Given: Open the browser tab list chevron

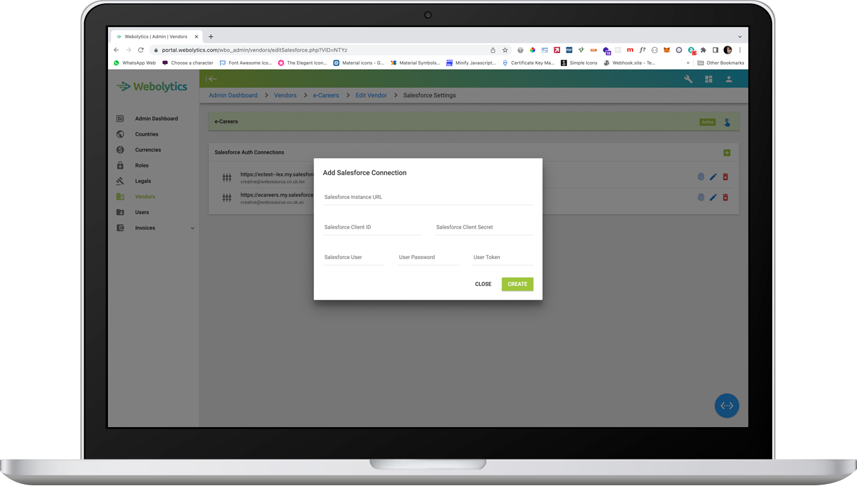Looking at the screenshot, I should coord(739,36).
